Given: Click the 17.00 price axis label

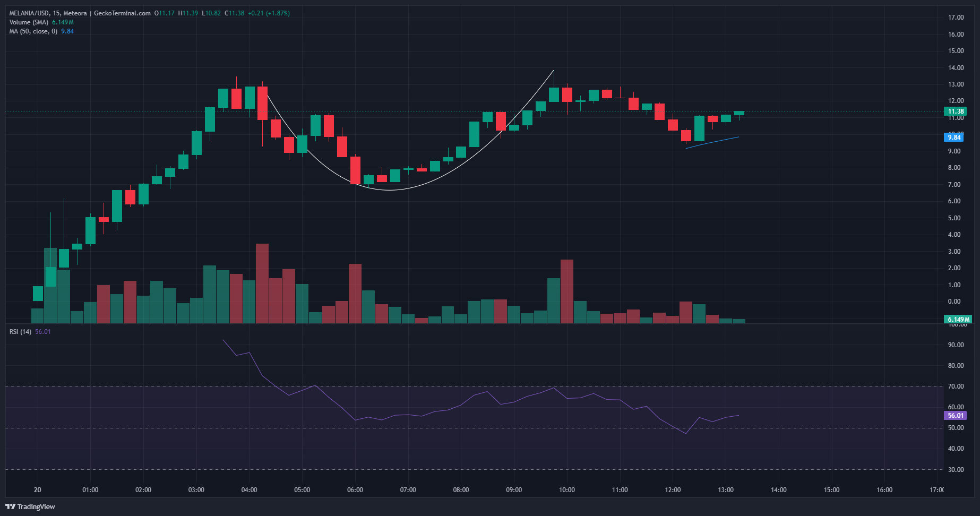Looking at the screenshot, I should coord(956,18).
